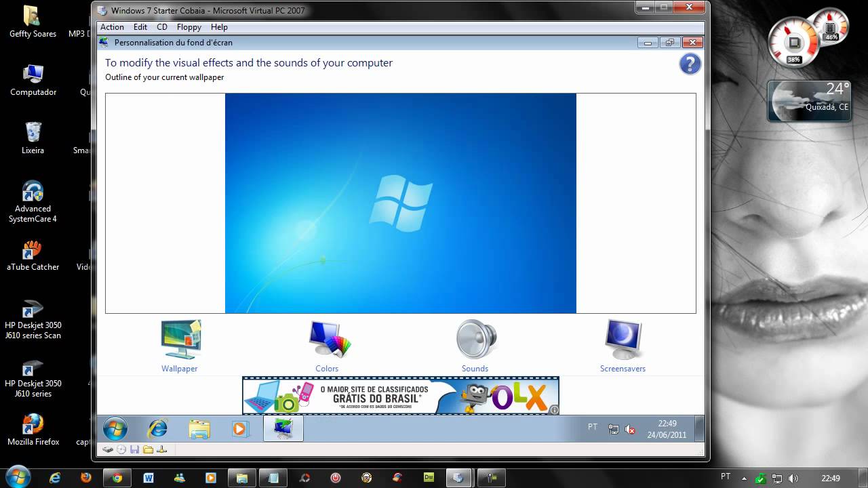Show hidden icons in host tray

[x=745, y=478]
